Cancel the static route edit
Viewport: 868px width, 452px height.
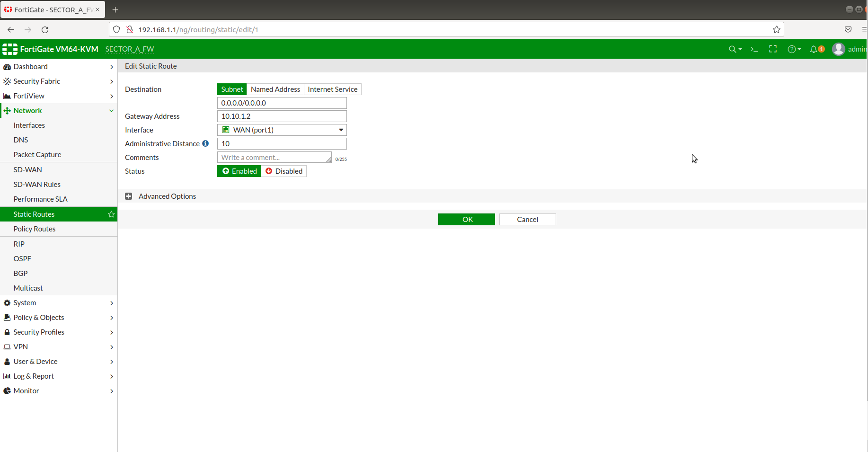(x=527, y=219)
